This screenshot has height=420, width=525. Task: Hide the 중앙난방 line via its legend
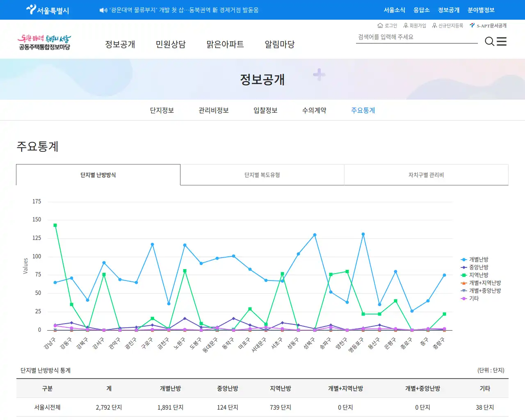[x=478, y=267]
